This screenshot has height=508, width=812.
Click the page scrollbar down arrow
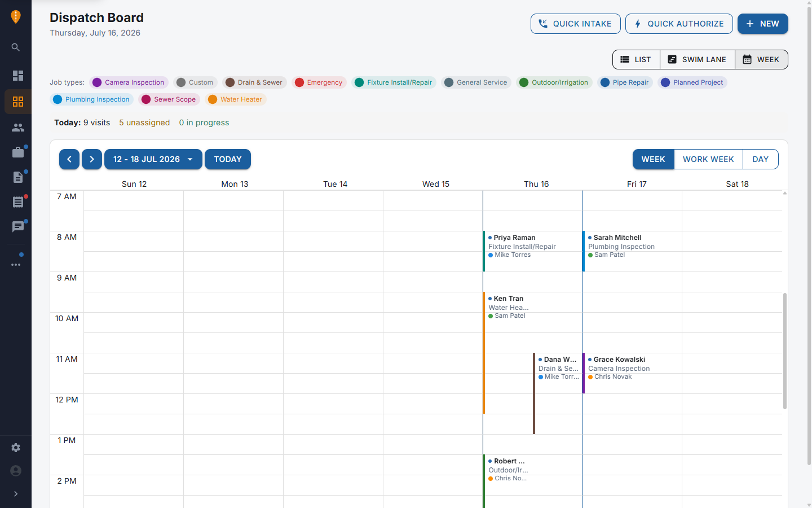809,505
